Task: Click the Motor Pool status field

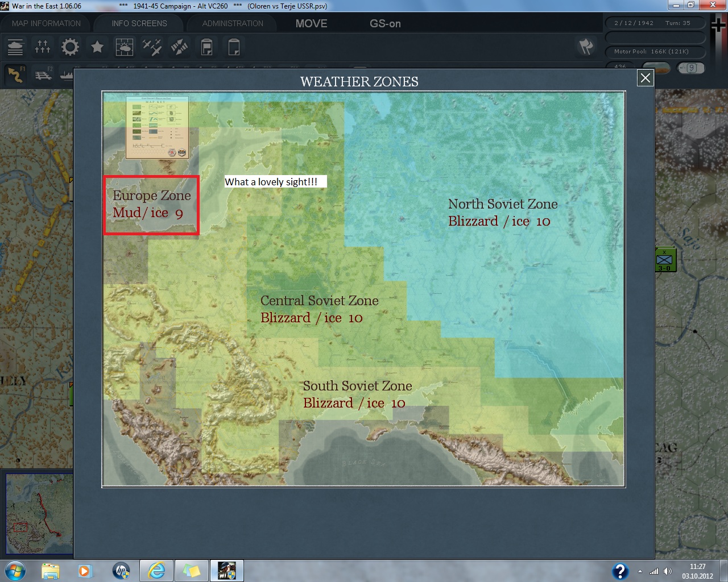Action: pos(654,52)
